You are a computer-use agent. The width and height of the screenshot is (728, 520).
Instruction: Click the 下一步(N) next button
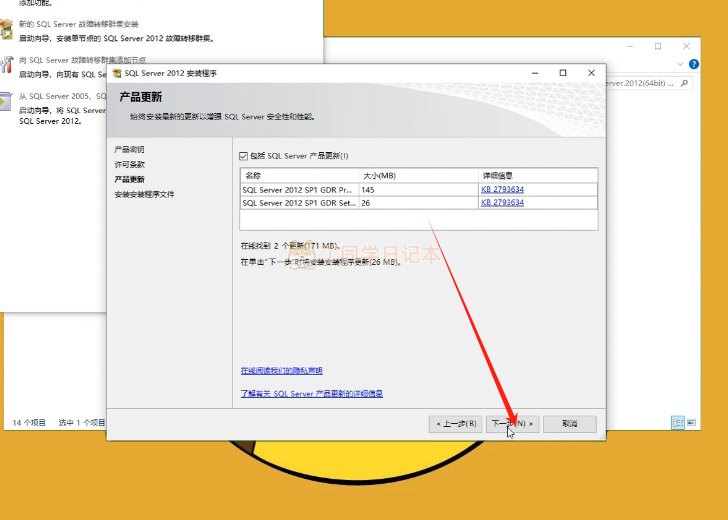pyautogui.click(x=514, y=424)
